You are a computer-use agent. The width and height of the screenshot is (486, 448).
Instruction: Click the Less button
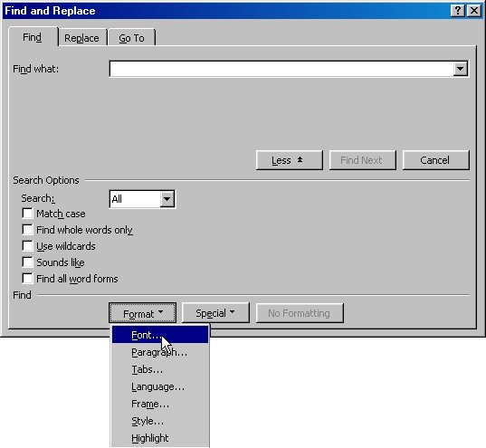click(290, 160)
